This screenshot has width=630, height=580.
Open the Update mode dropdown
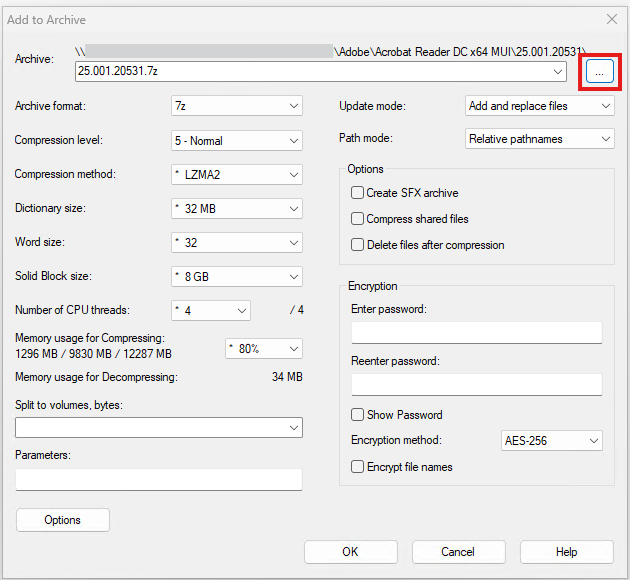[x=540, y=106]
